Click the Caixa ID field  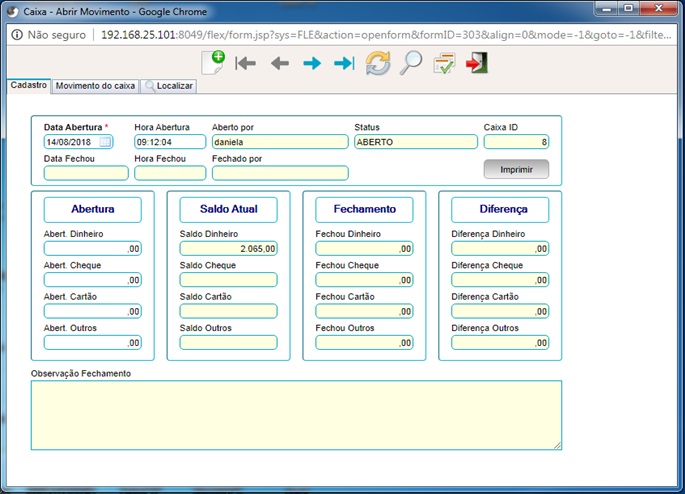click(516, 142)
